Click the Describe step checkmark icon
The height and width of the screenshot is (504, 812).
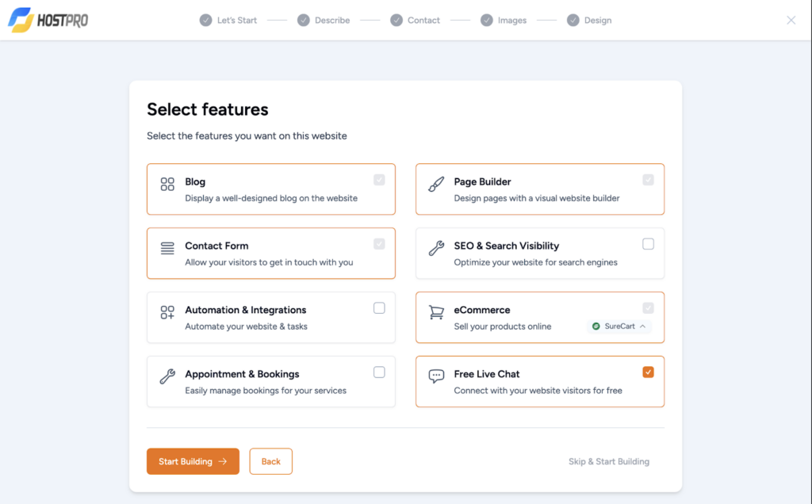pos(304,20)
